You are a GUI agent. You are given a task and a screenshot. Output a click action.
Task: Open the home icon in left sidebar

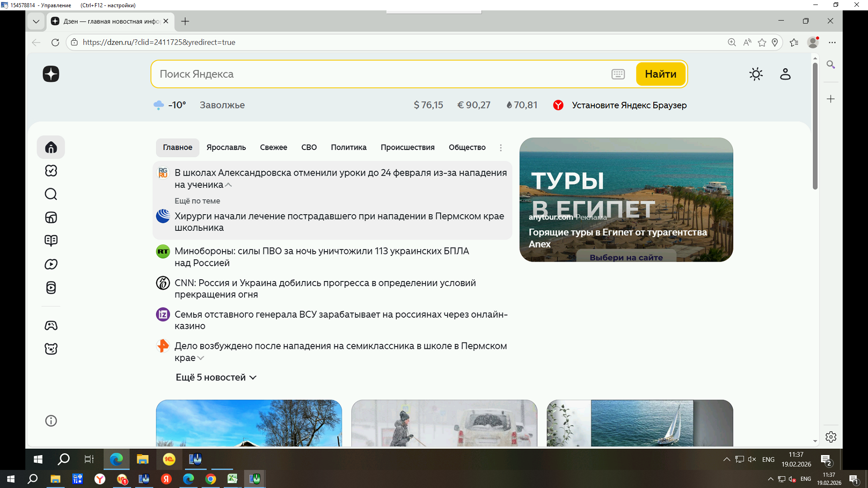pyautogui.click(x=51, y=147)
